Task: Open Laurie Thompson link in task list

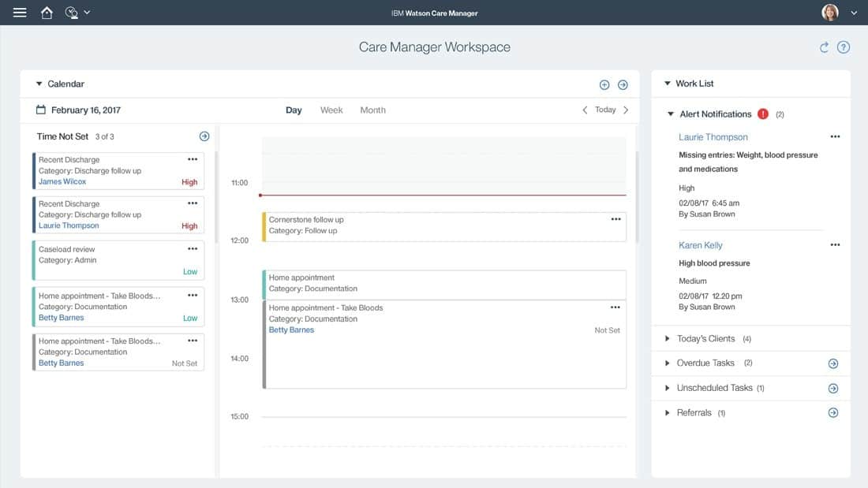Action: click(x=69, y=225)
